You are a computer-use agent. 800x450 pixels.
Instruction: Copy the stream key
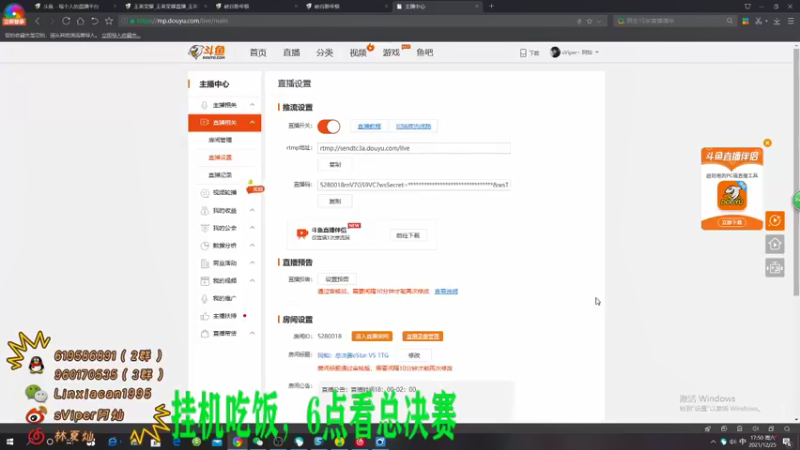[335, 201]
